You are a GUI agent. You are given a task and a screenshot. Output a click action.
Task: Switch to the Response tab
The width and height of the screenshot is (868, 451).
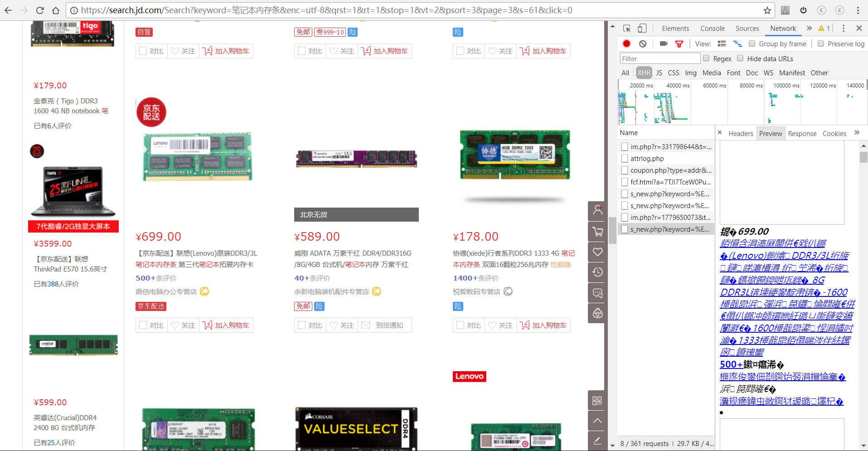[x=802, y=133]
